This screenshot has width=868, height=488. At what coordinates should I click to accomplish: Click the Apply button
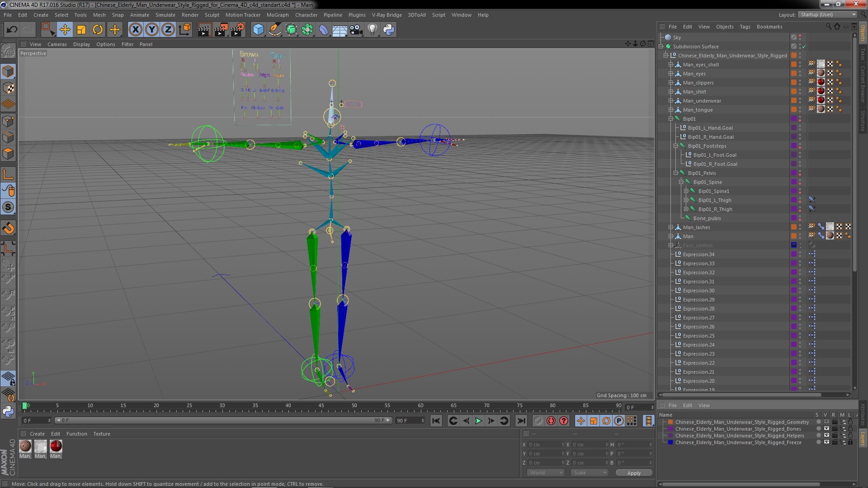click(634, 473)
